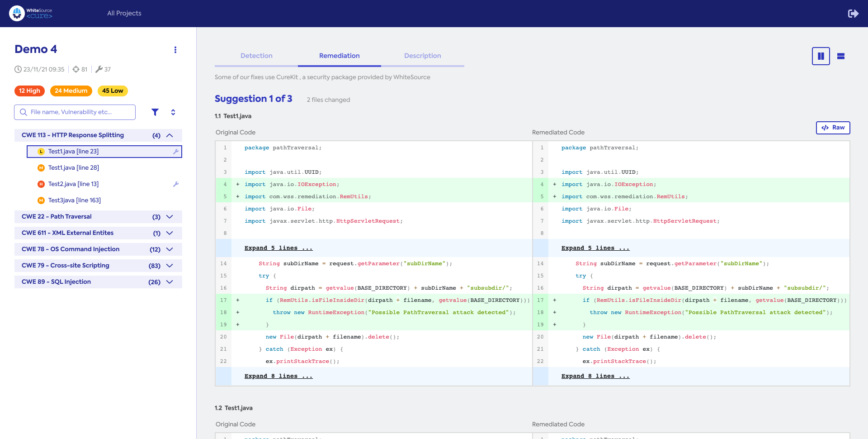Open the three-dot menu next to Demo 4
This screenshot has height=439, width=868.
point(175,50)
